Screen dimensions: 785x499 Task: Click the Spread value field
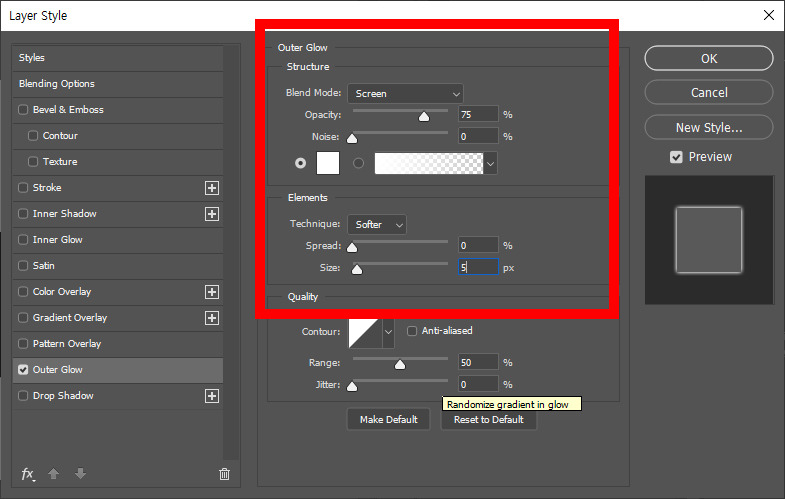point(478,246)
